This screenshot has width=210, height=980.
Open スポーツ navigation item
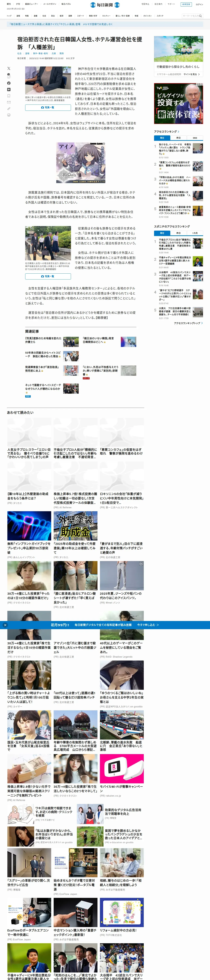80,16
